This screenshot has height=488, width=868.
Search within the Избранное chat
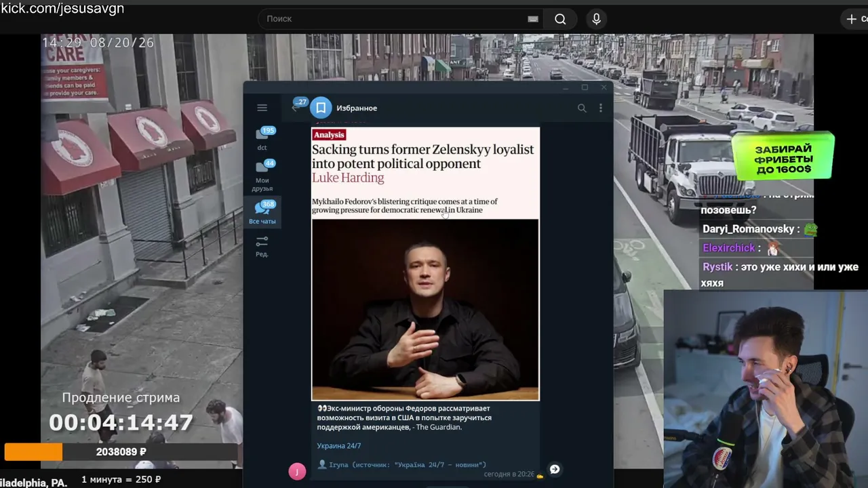581,108
